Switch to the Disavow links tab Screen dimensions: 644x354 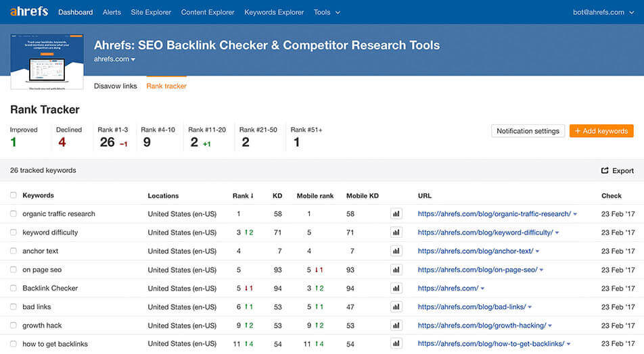tap(116, 86)
